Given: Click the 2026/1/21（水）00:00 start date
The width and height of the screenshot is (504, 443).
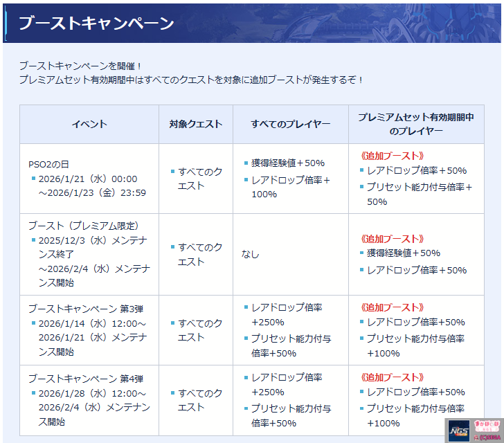Looking at the screenshot, I should pos(88,179).
